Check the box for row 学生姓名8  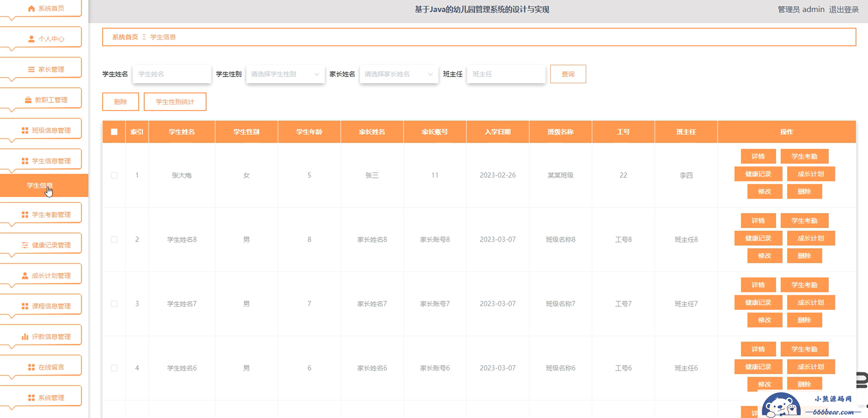[114, 239]
